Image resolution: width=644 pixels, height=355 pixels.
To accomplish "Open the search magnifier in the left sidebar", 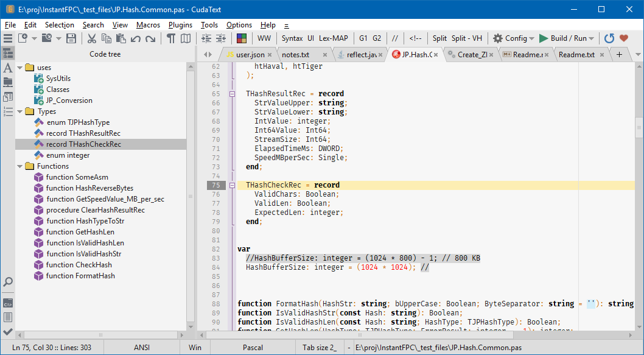I will (8, 283).
